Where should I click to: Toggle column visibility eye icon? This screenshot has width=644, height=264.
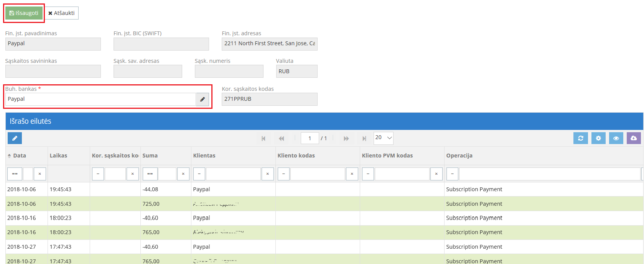point(616,138)
